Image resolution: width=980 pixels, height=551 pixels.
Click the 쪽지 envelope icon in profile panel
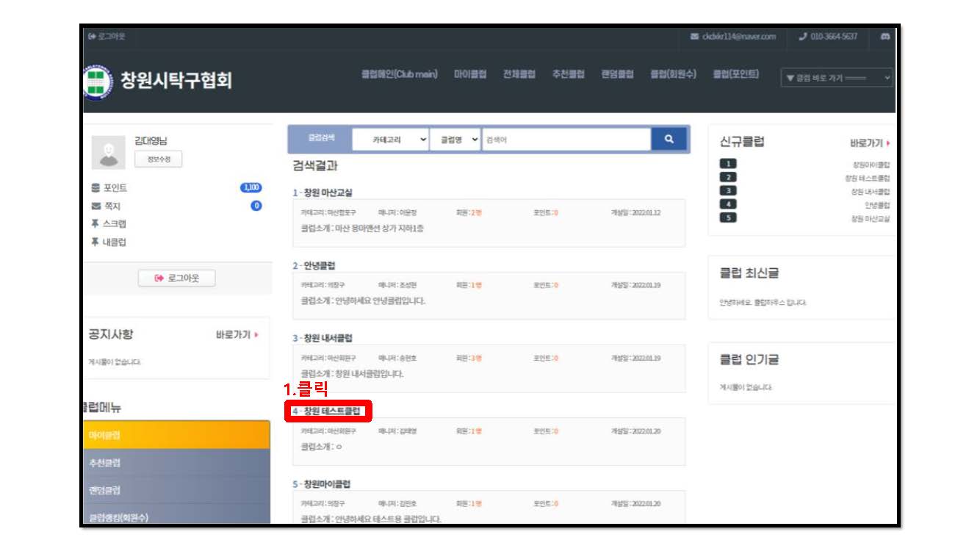pyautogui.click(x=96, y=206)
